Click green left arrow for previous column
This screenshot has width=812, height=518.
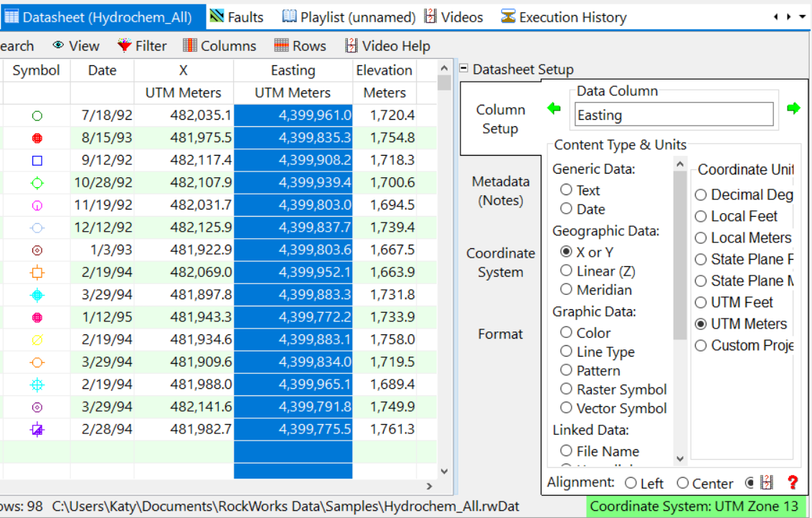(x=554, y=108)
